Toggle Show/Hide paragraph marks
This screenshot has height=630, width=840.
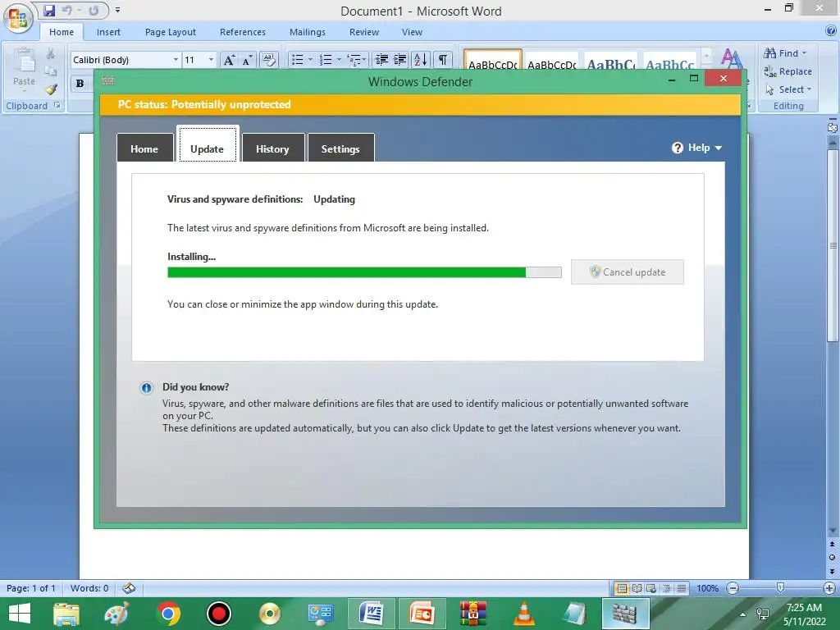tap(442, 59)
